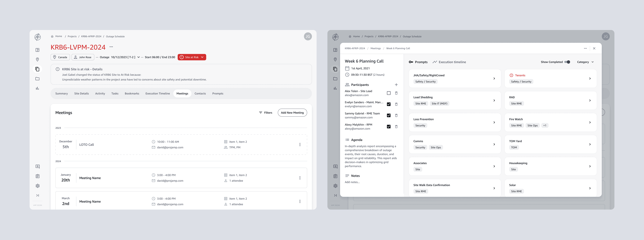Expand the Load Shedding prompt card
Screen dimensions: 644x240
tap(494, 101)
